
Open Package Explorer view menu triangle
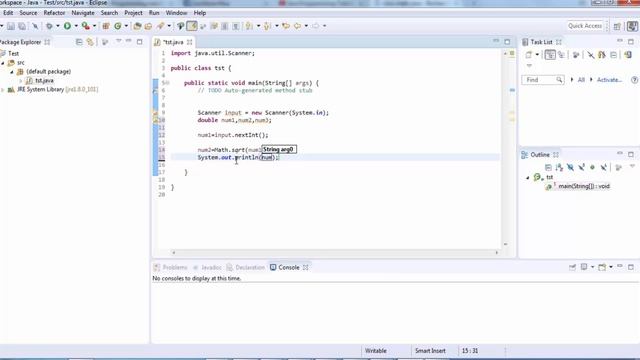[x=118, y=41]
